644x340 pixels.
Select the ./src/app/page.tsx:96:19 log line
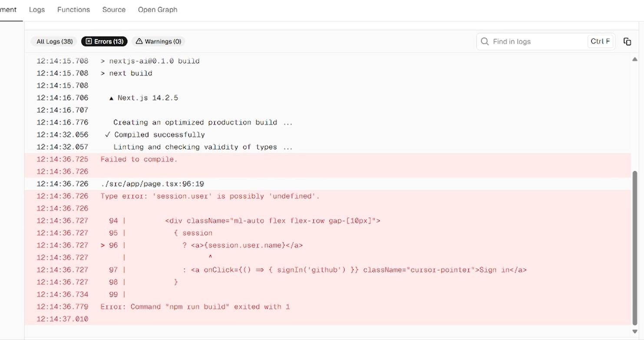327,184
